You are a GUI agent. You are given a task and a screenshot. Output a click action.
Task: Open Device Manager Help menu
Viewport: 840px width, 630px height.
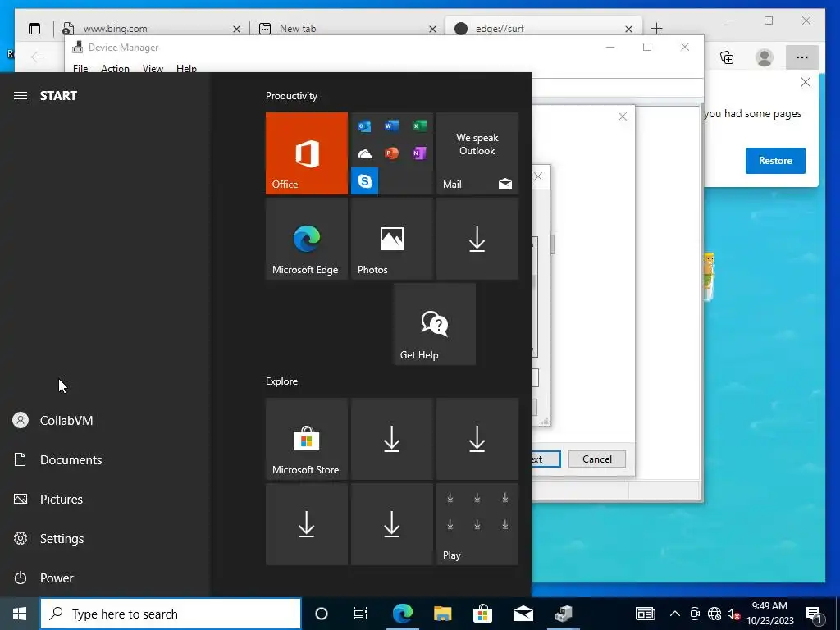[x=186, y=69]
